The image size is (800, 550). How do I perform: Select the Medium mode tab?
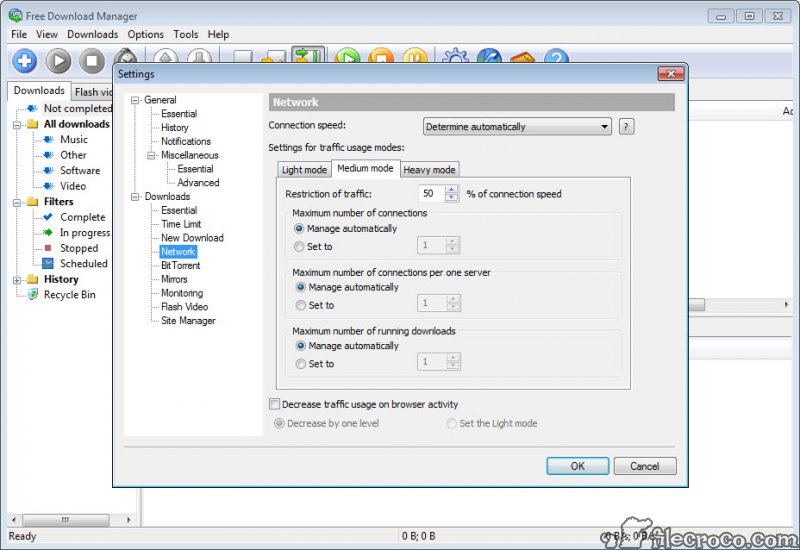(x=365, y=168)
